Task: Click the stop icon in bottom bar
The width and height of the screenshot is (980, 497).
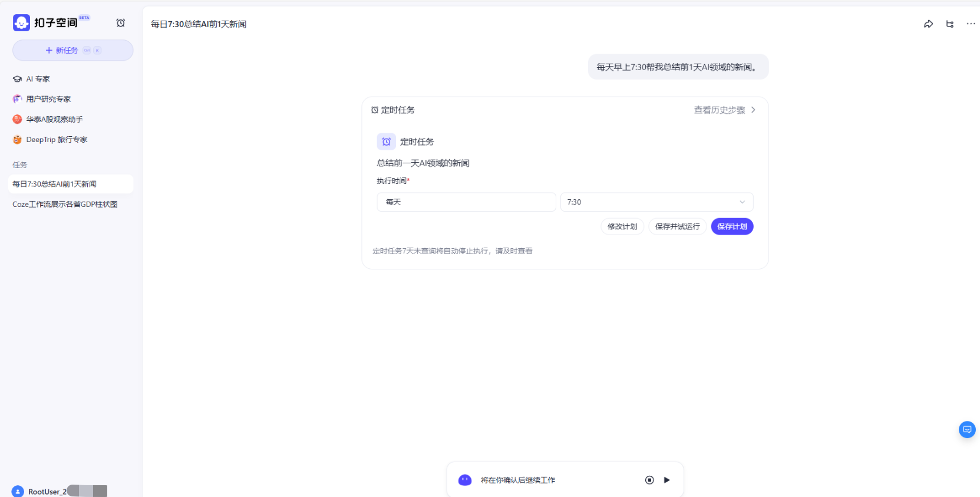Action: point(649,480)
